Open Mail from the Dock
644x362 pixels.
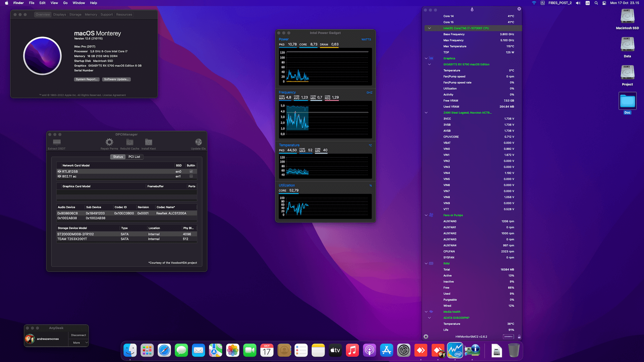tap(199, 351)
